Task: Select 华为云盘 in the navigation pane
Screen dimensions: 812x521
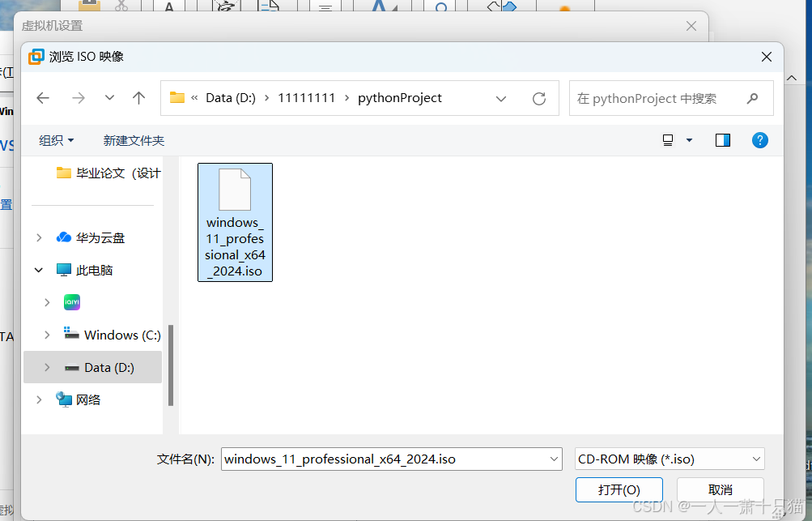Action: click(x=91, y=238)
